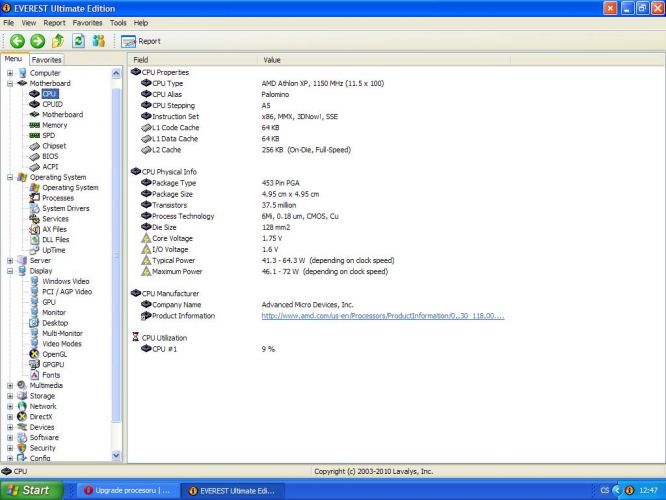Expand the Server tree node

10,260
